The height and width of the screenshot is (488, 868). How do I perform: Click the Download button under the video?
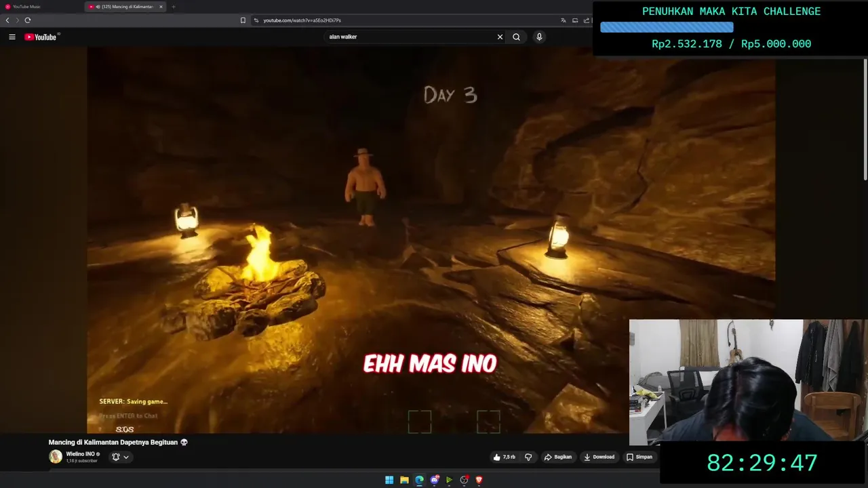tap(599, 457)
